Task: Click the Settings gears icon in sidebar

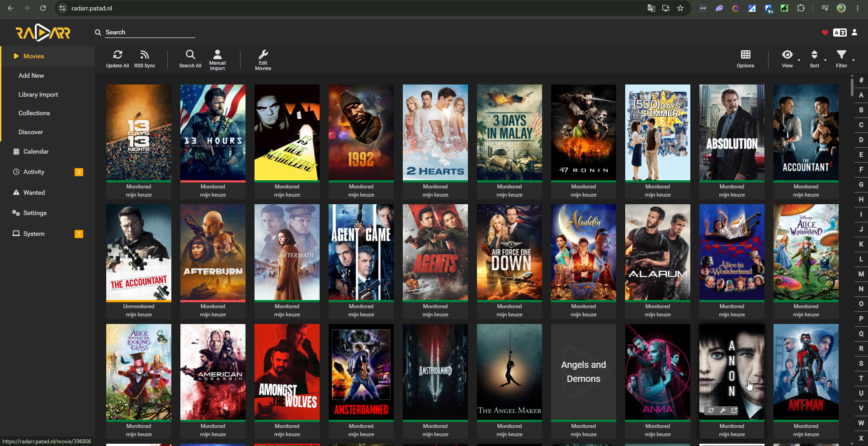Action: (16, 213)
